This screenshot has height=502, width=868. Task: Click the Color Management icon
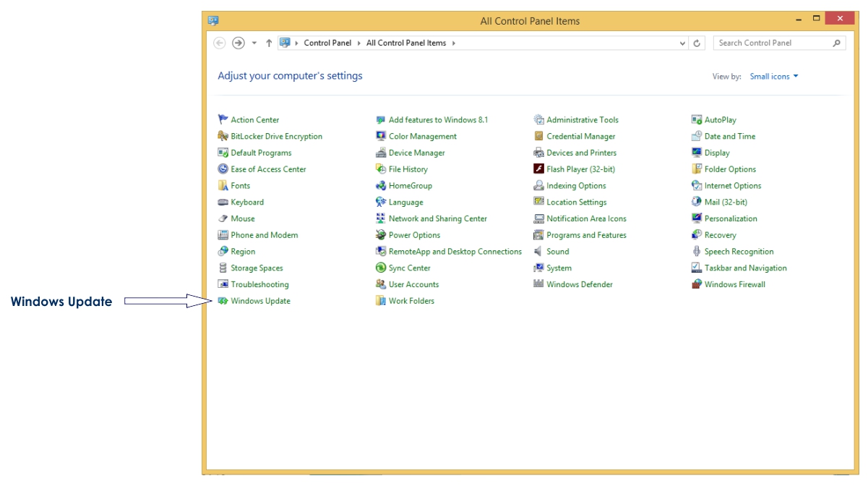coord(381,137)
